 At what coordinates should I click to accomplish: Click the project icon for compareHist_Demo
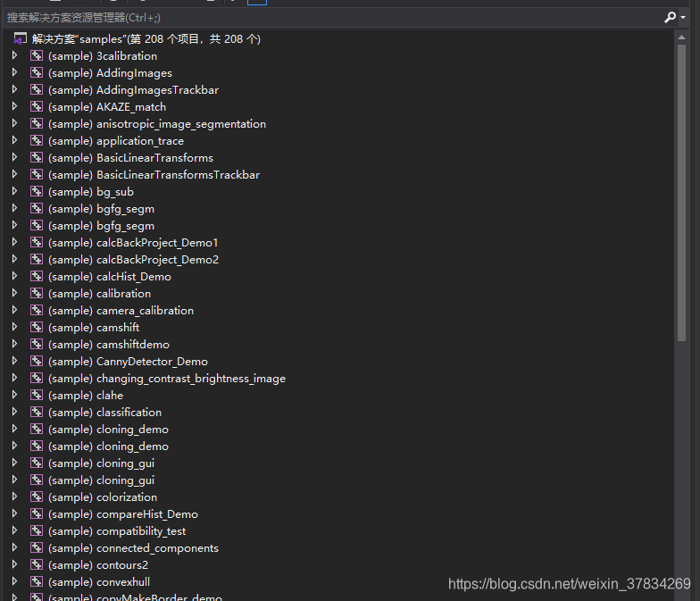pyautogui.click(x=37, y=514)
